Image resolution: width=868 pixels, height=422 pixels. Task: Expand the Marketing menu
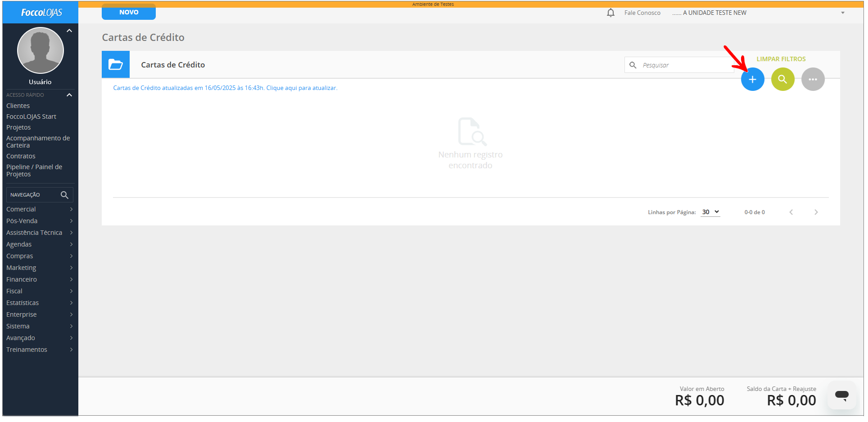click(40, 268)
